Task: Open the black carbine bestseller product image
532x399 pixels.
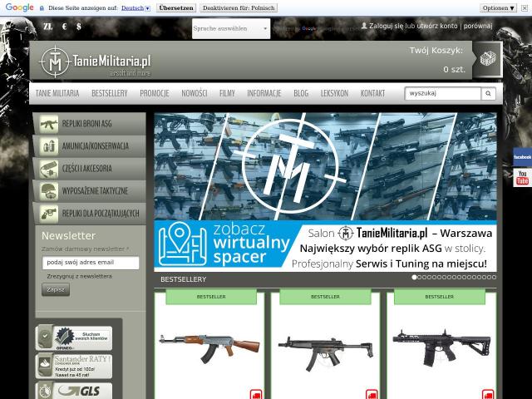Action: (441, 347)
